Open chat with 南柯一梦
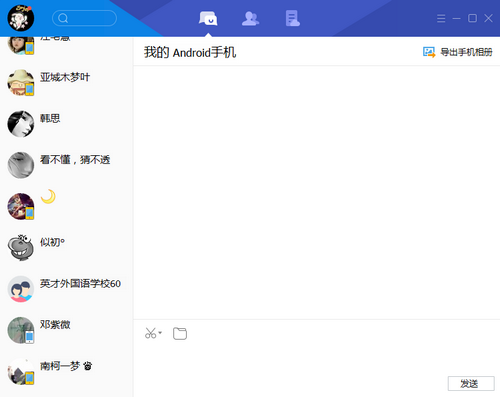 67,372
